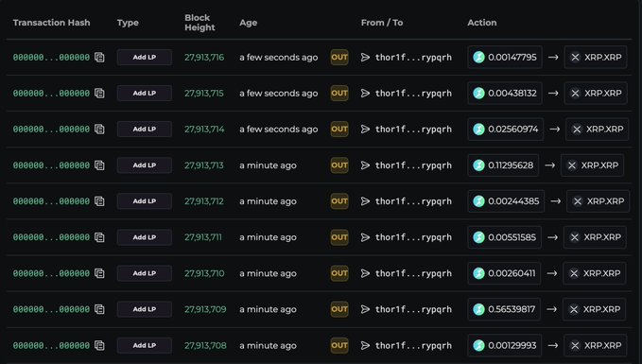The width and height of the screenshot is (642, 364).
Task: Click RUNE token icon beside 0.00147795
Action: pyautogui.click(x=478, y=58)
